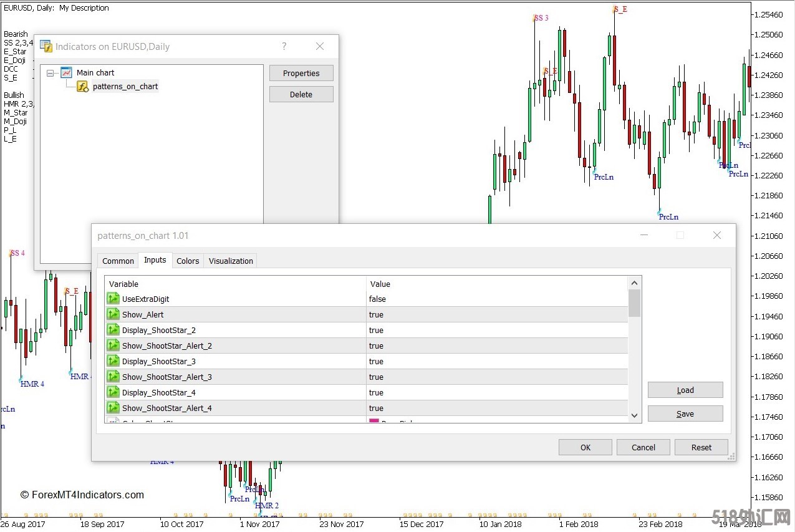Viewport: 795px width, 532px height.
Task: Click Load to import input settings
Action: pos(685,390)
